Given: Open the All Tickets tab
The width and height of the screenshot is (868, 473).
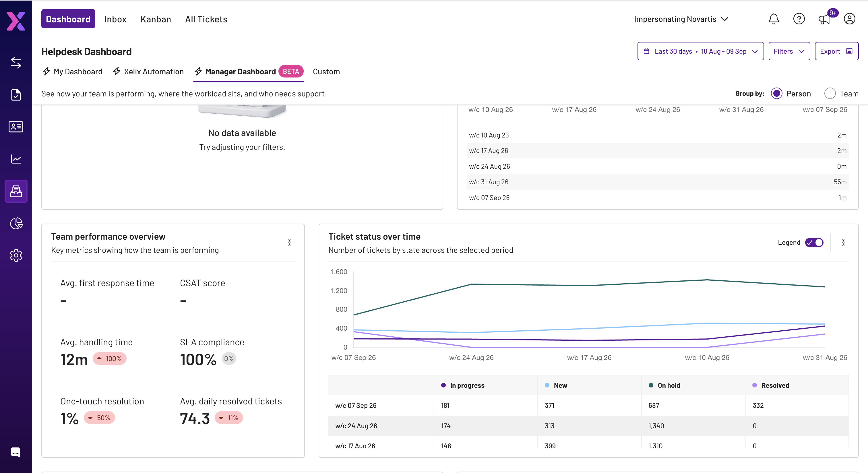Looking at the screenshot, I should 206,19.
